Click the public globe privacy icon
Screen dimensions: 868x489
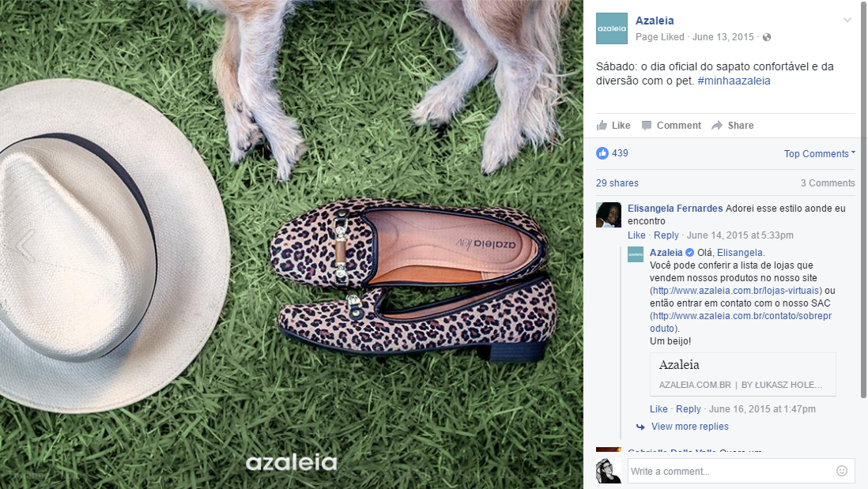(x=767, y=37)
